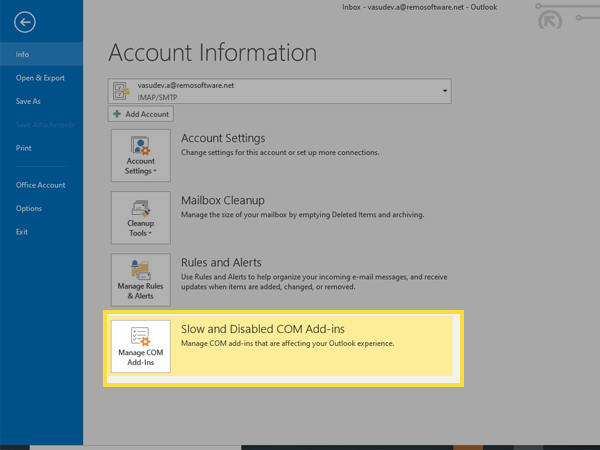Click the Rules and Alerts bell-folder icon

click(x=140, y=270)
